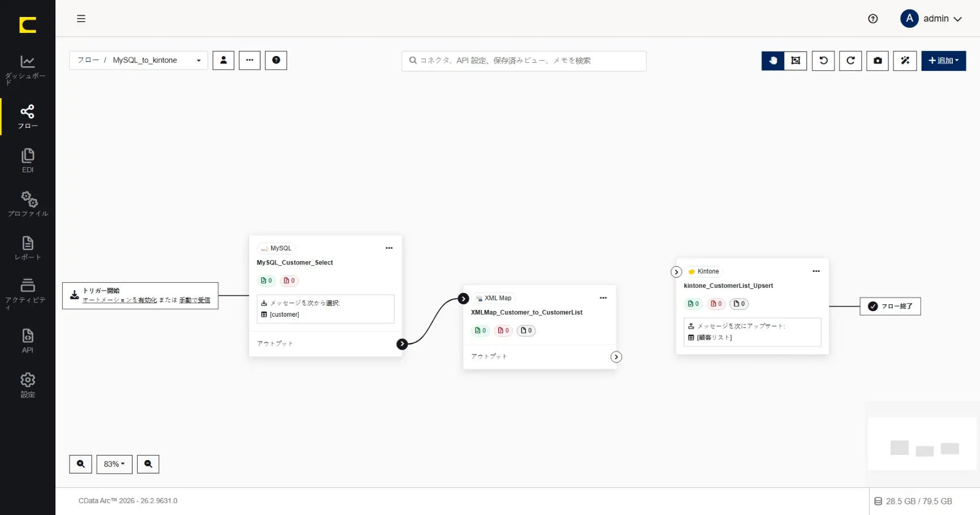The image size is (980, 515).
Task: Open the 追加 add dropdown
Action: click(x=944, y=61)
